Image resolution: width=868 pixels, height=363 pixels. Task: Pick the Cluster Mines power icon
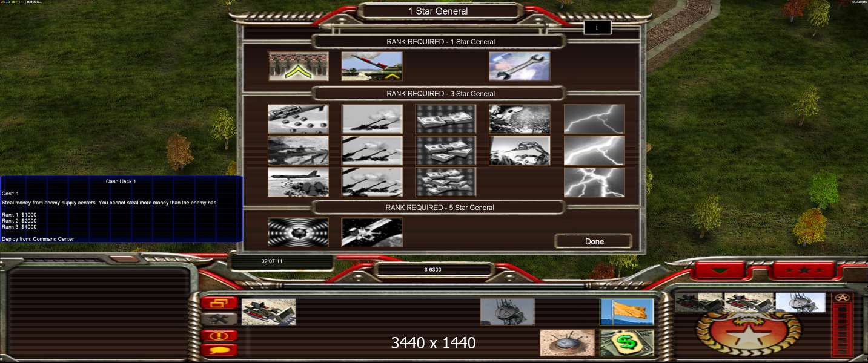coord(298,119)
